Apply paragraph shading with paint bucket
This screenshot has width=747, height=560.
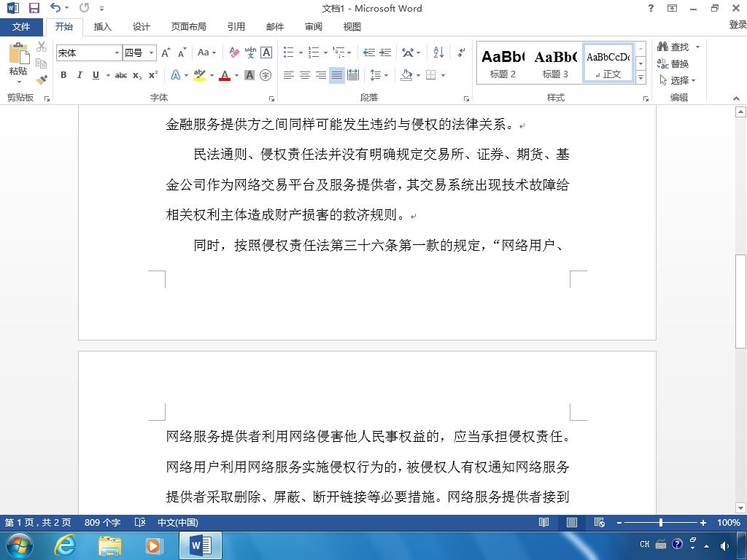point(406,75)
